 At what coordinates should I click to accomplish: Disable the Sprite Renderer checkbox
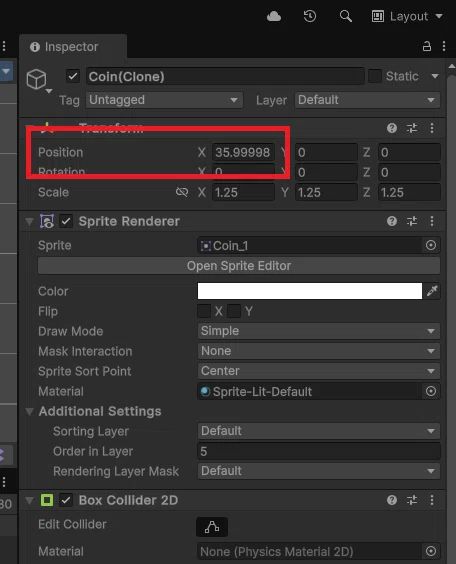tap(66, 221)
